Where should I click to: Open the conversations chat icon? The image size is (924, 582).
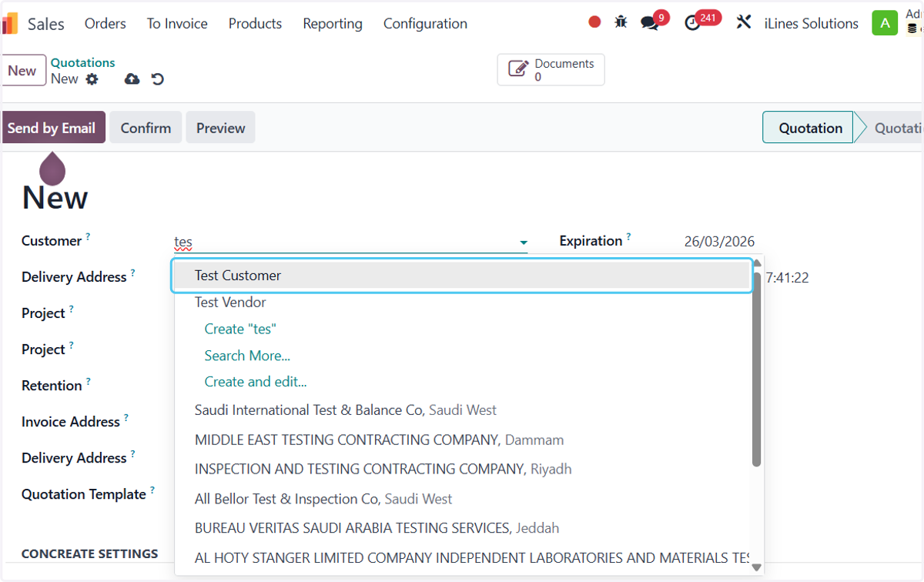[x=650, y=23]
